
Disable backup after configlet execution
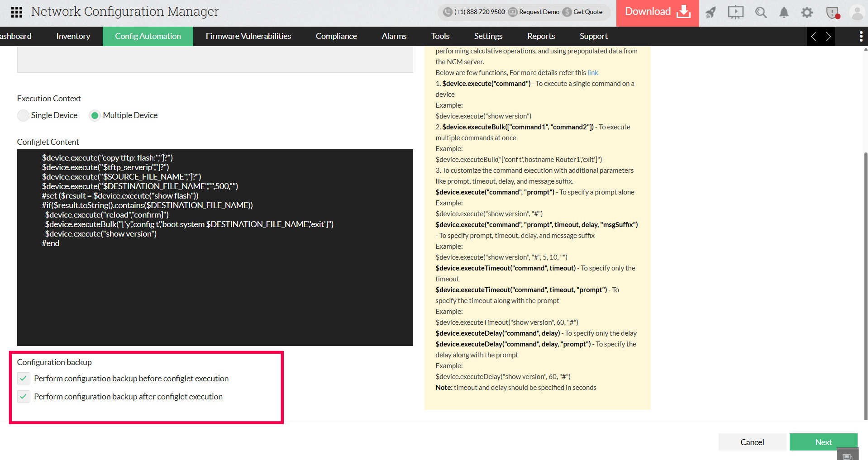point(23,397)
